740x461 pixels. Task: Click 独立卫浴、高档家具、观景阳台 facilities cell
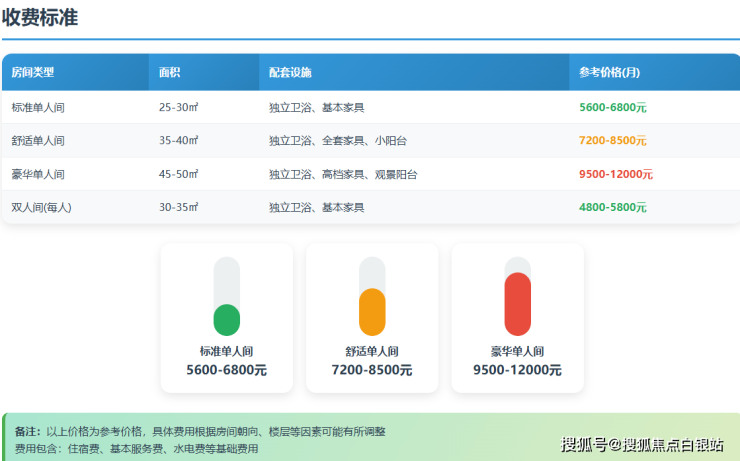click(x=343, y=174)
